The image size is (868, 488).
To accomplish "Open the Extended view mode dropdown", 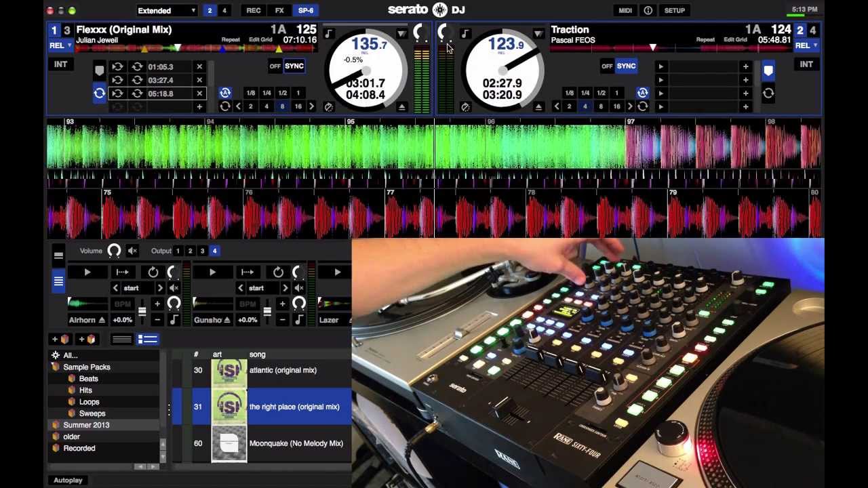I will click(167, 11).
